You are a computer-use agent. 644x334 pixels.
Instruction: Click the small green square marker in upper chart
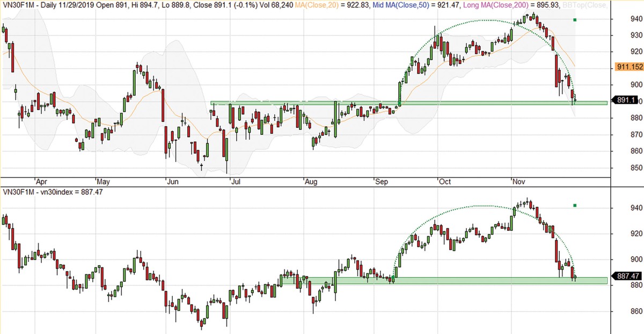tap(575, 20)
